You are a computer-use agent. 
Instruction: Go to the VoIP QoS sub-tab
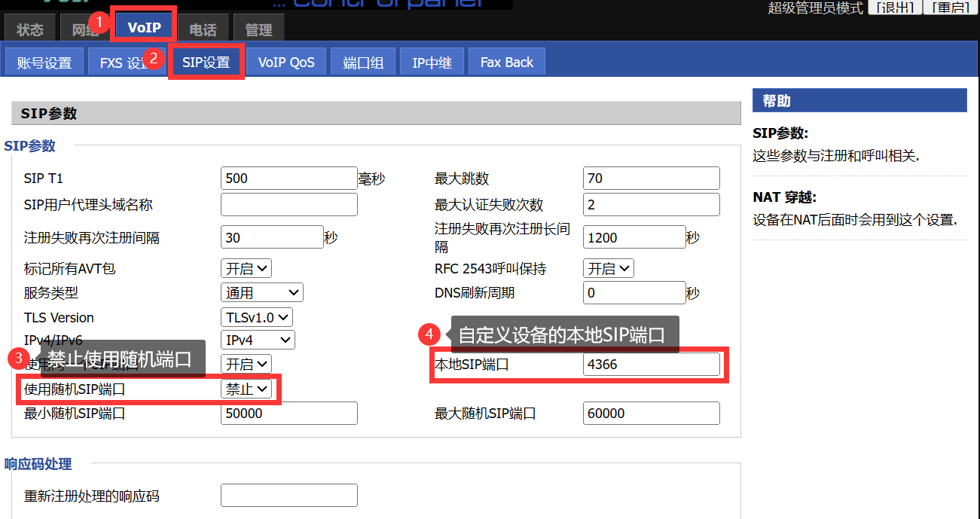[286, 63]
